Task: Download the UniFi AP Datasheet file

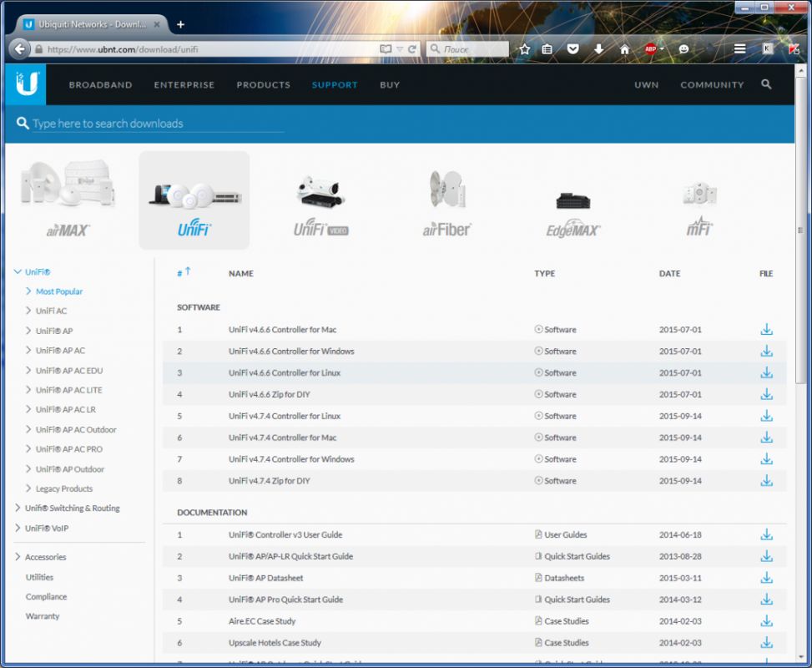Action: (x=766, y=578)
